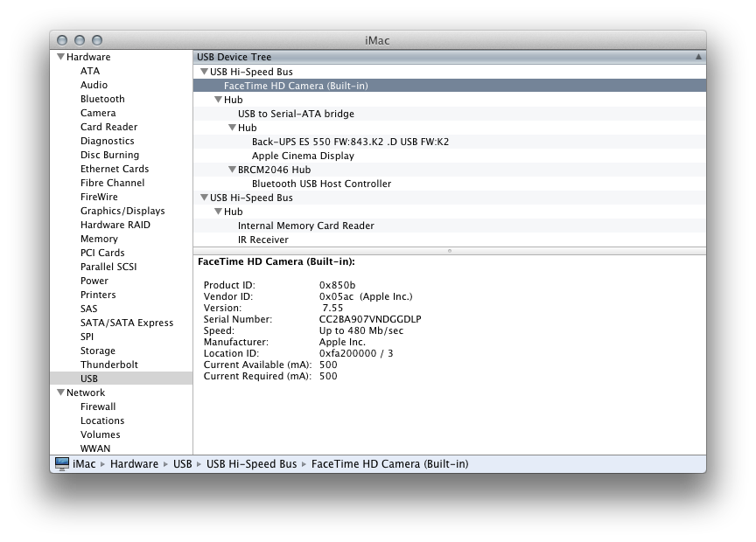
Task: Collapse the Hub above Back-UPS ES 550
Action: [x=233, y=128]
